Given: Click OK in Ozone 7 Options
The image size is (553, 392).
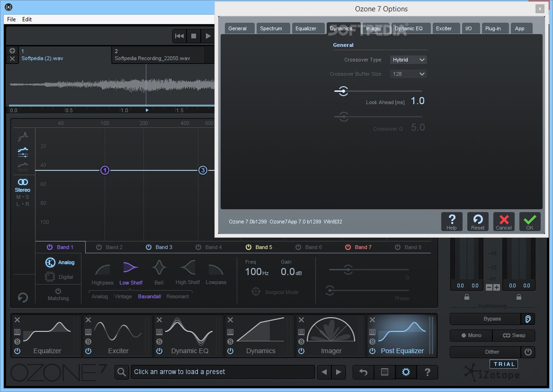Looking at the screenshot, I should coord(530,222).
